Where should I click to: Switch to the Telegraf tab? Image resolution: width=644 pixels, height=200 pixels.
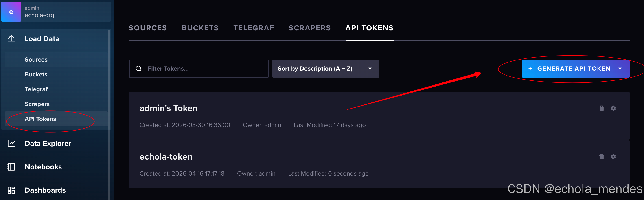click(254, 28)
